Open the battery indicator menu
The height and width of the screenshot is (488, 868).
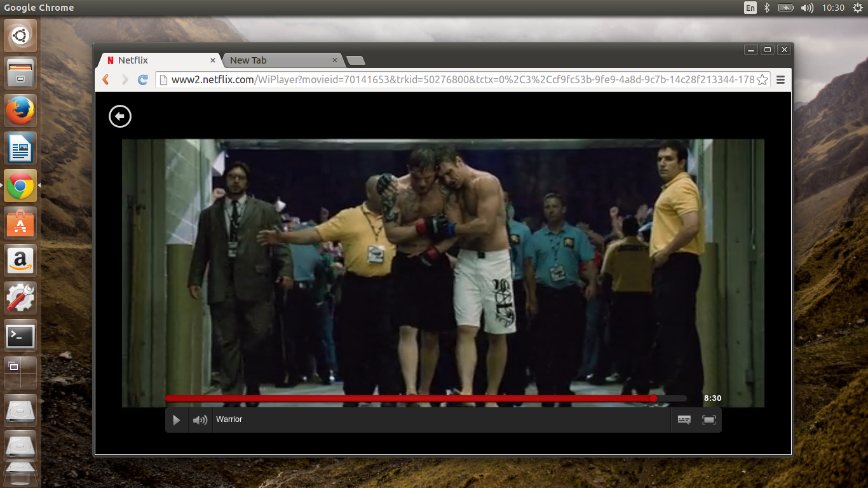(x=786, y=8)
